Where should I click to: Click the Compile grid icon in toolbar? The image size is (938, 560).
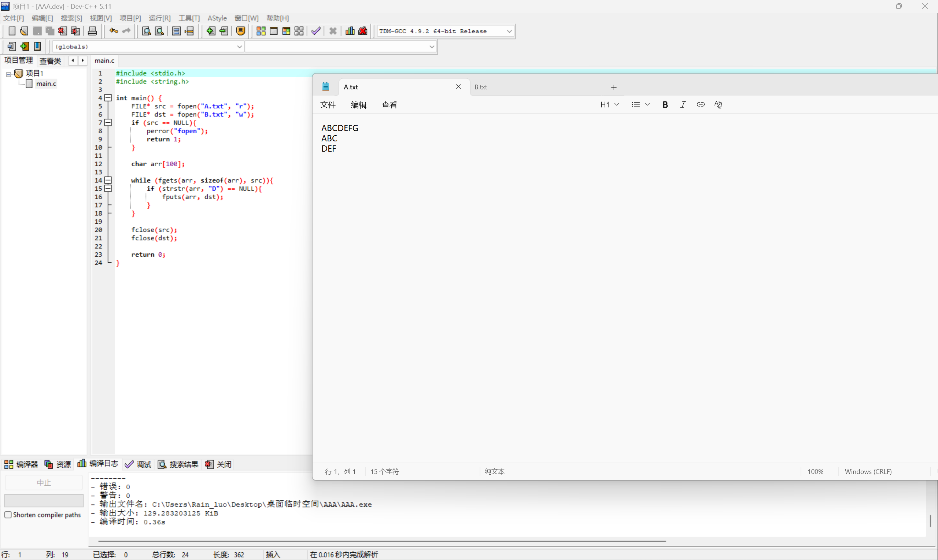[261, 31]
